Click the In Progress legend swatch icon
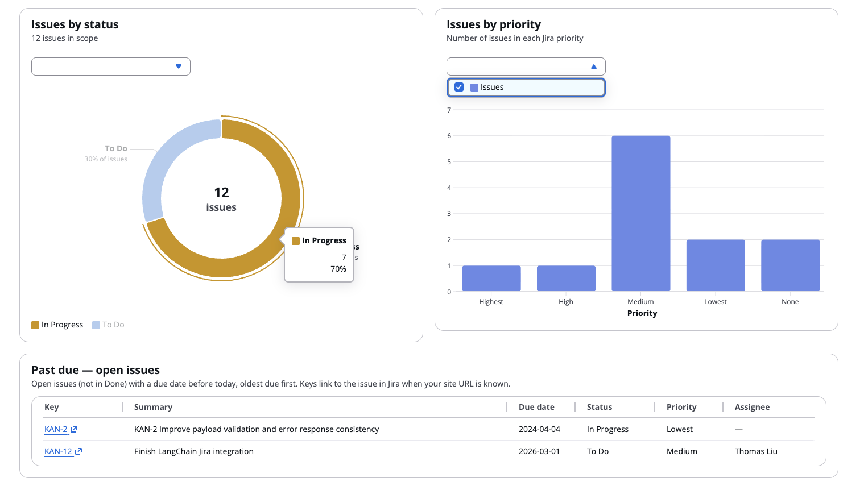868x490 pixels. 35,324
